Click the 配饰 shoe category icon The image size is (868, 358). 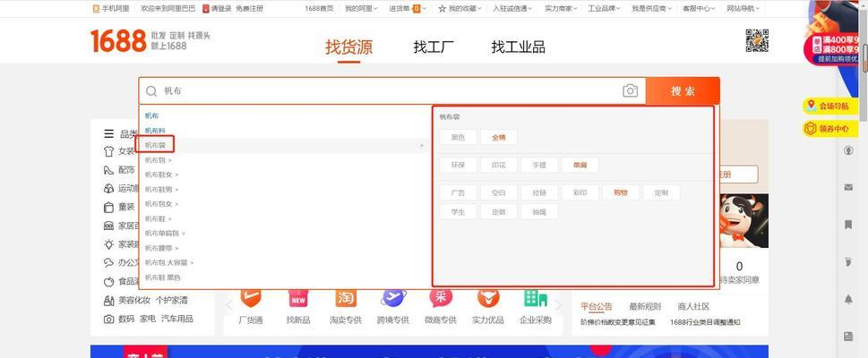(108, 170)
